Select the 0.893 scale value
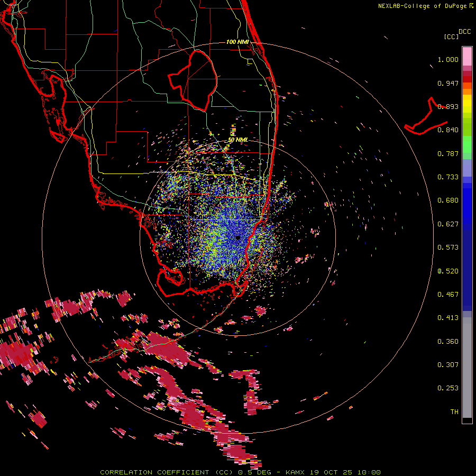This screenshot has height=476, width=476. (x=448, y=106)
